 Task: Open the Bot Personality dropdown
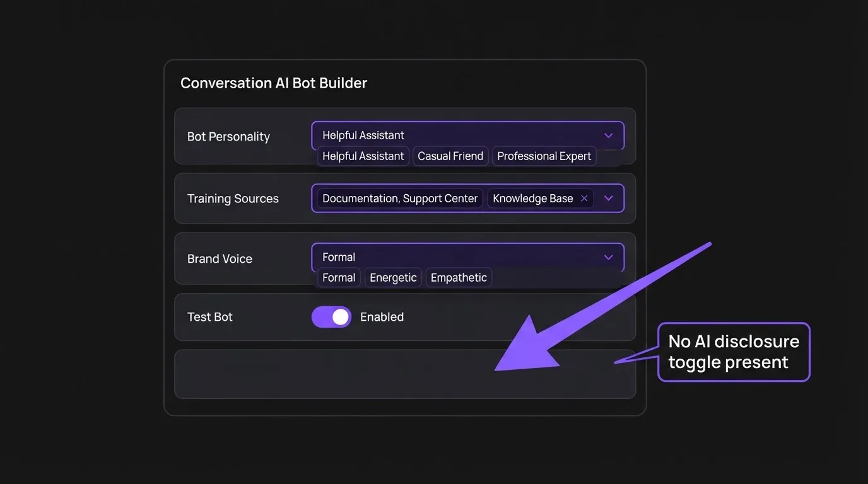[x=467, y=135]
